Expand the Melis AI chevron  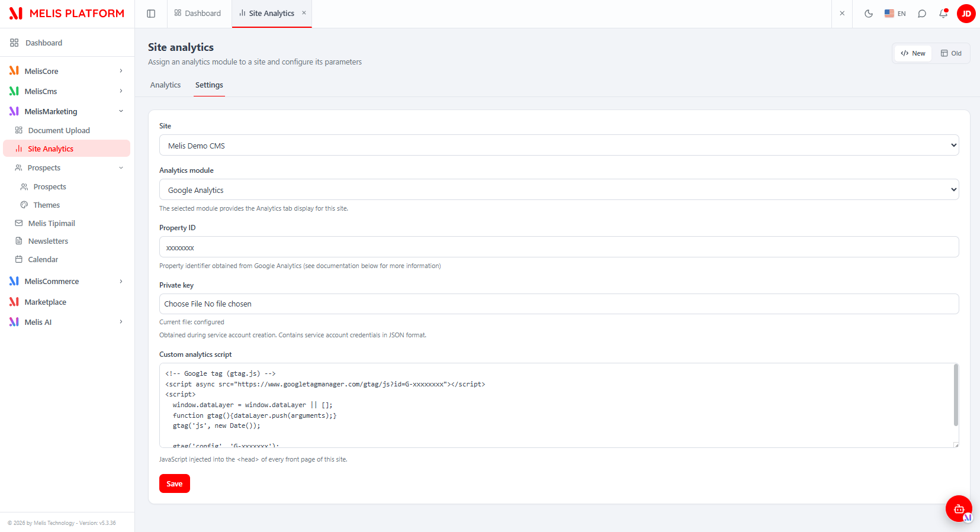(121, 322)
